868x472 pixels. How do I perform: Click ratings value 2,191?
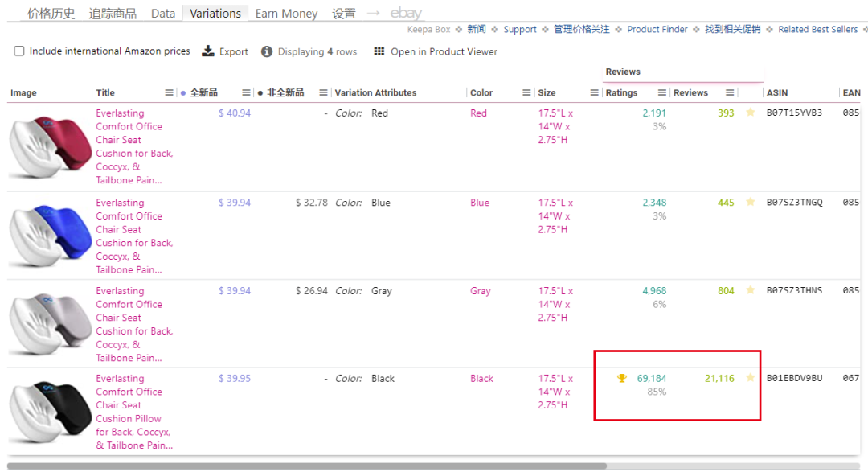(654, 113)
